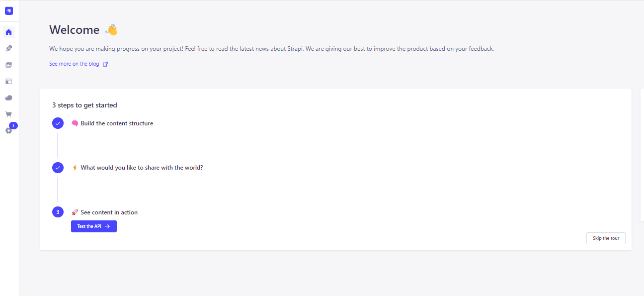Open Content Manager feather icon

tap(9, 49)
